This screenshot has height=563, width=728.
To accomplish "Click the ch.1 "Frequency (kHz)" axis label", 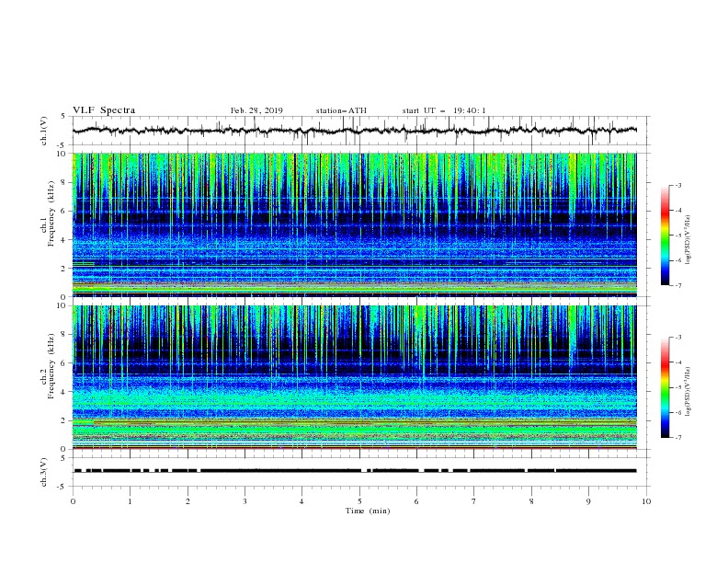I will tap(51, 213).
